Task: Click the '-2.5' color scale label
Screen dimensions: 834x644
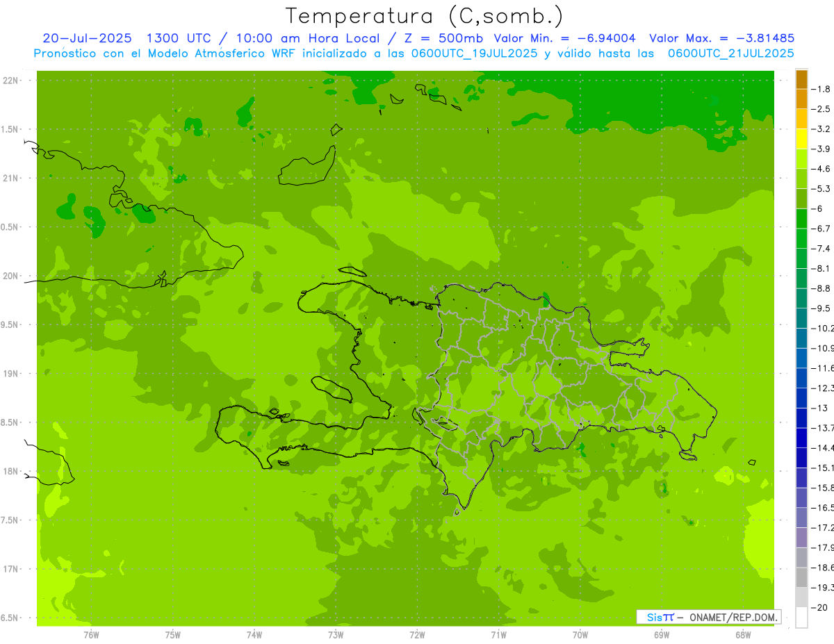Action: tap(822, 109)
